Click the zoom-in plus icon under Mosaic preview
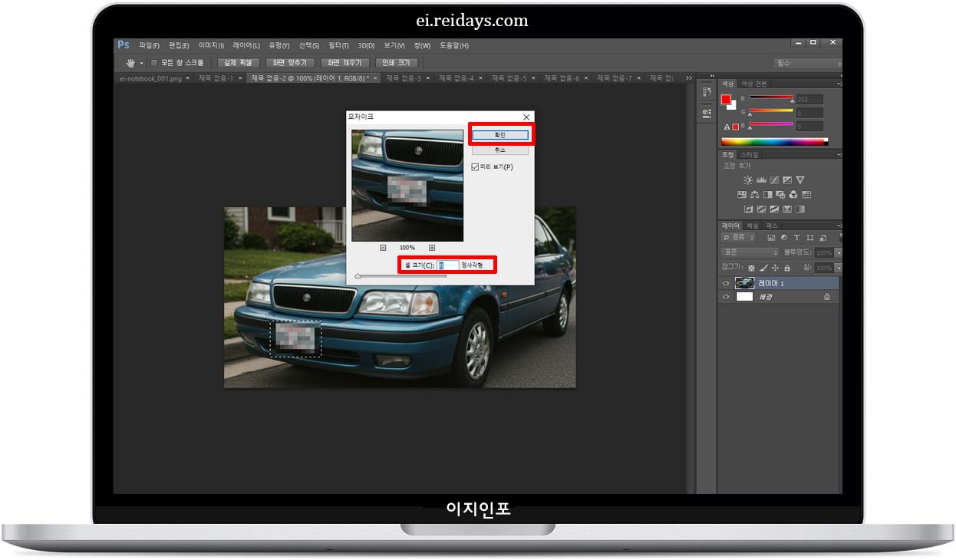 pyautogui.click(x=433, y=246)
